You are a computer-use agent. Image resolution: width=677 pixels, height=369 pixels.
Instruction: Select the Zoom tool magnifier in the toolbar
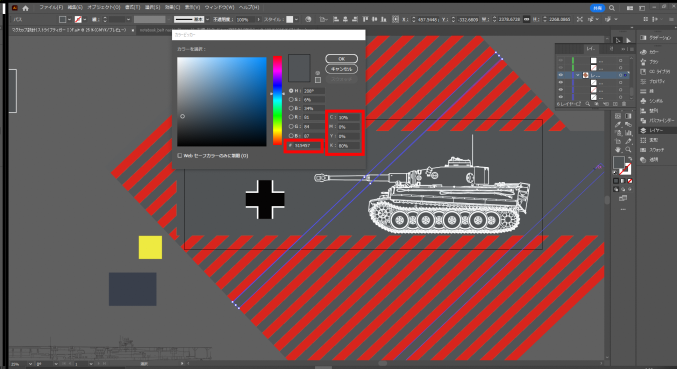point(628,150)
